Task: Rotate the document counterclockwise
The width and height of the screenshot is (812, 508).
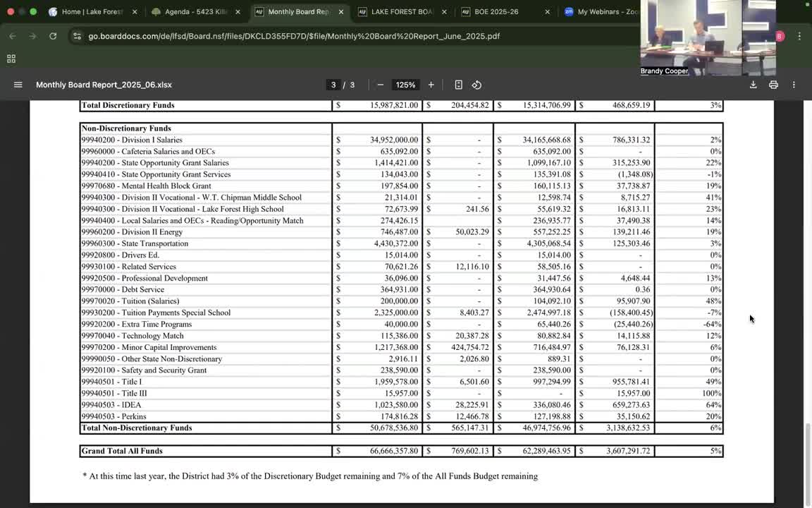Action: 476,85
